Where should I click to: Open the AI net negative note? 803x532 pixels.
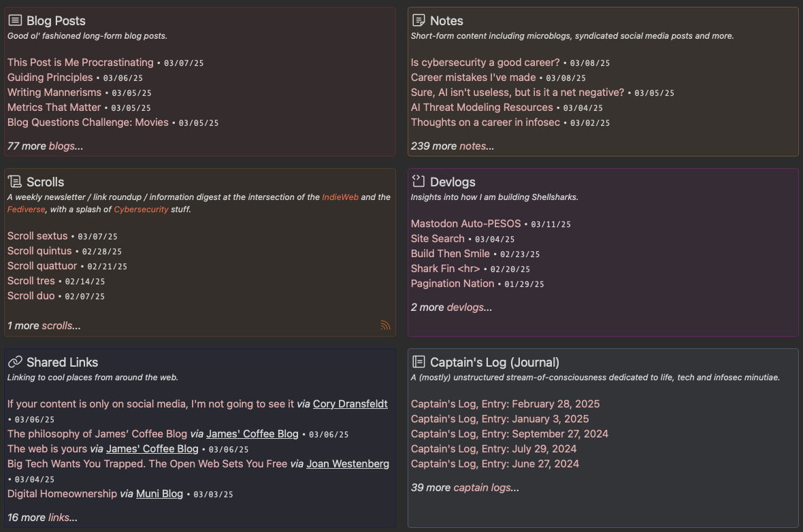pyautogui.click(x=517, y=92)
